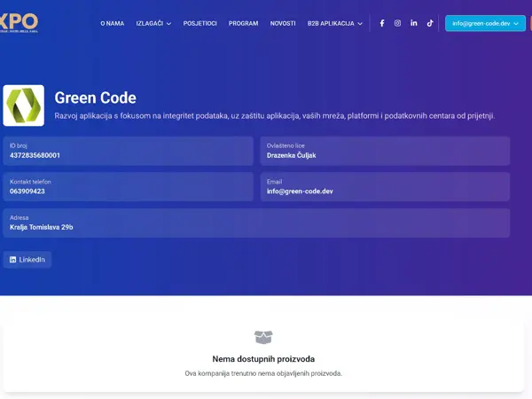Select contact phone 063909423
This screenshot has width=532, height=399.
point(27,192)
